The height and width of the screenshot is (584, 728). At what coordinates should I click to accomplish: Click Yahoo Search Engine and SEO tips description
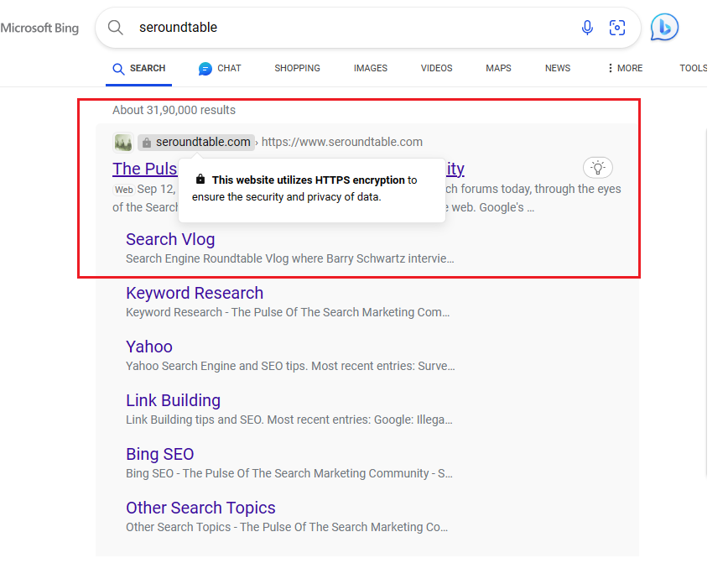pos(290,366)
